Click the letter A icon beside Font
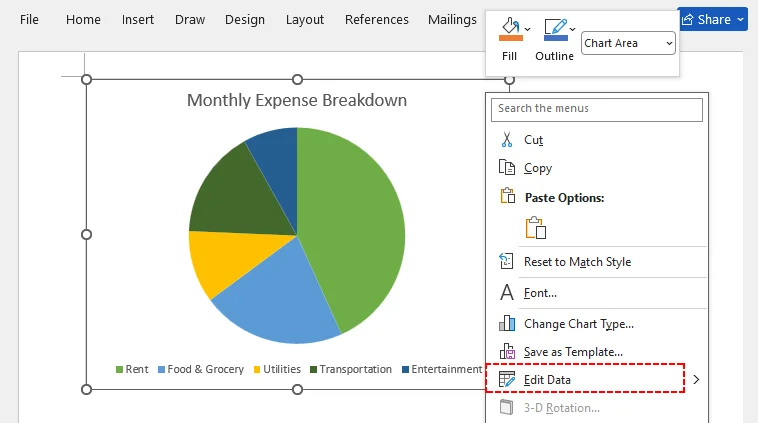This screenshot has height=423, width=758. [x=507, y=292]
